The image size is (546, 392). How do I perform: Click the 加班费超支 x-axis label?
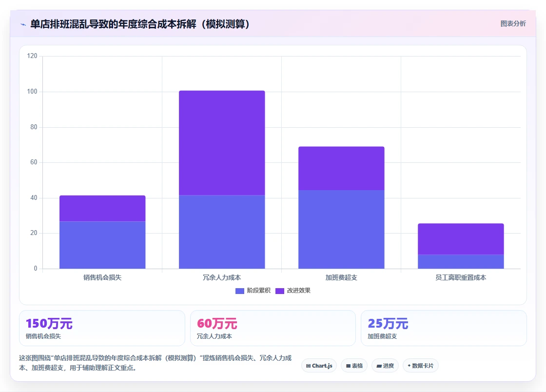pyautogui.click(x=341, y=277)
